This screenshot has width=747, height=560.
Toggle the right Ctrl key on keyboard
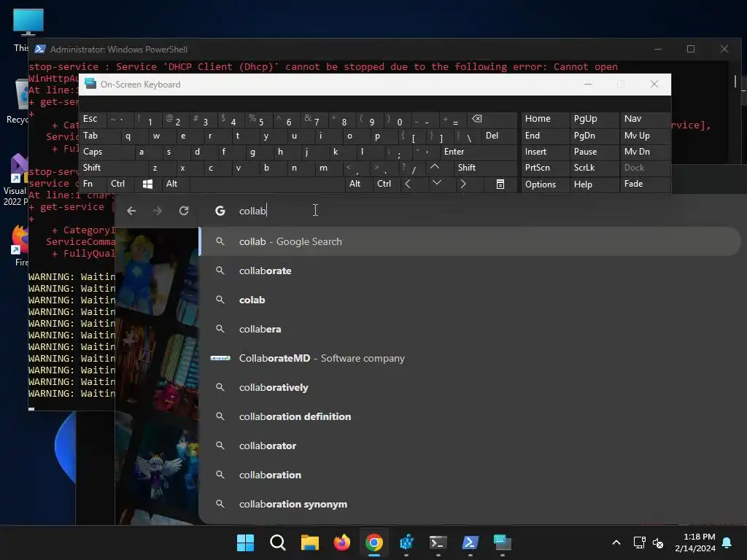pyautogui.click(x=387, y=184)
